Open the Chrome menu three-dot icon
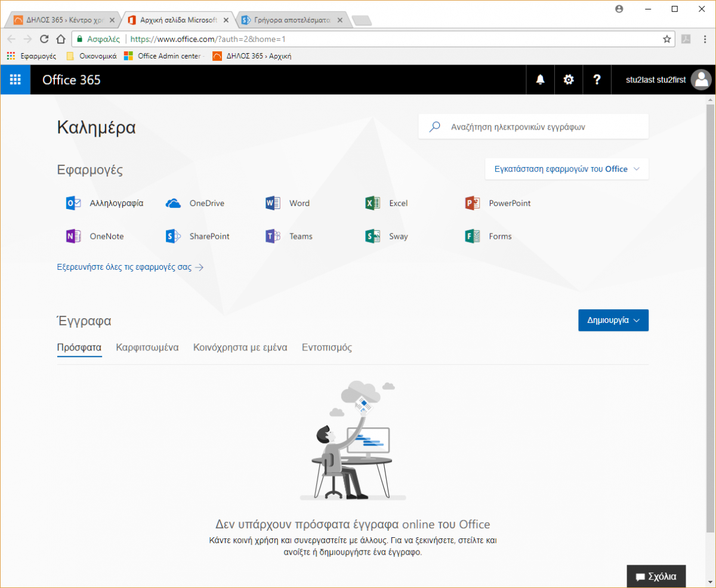716x588 pixels. 705,39
